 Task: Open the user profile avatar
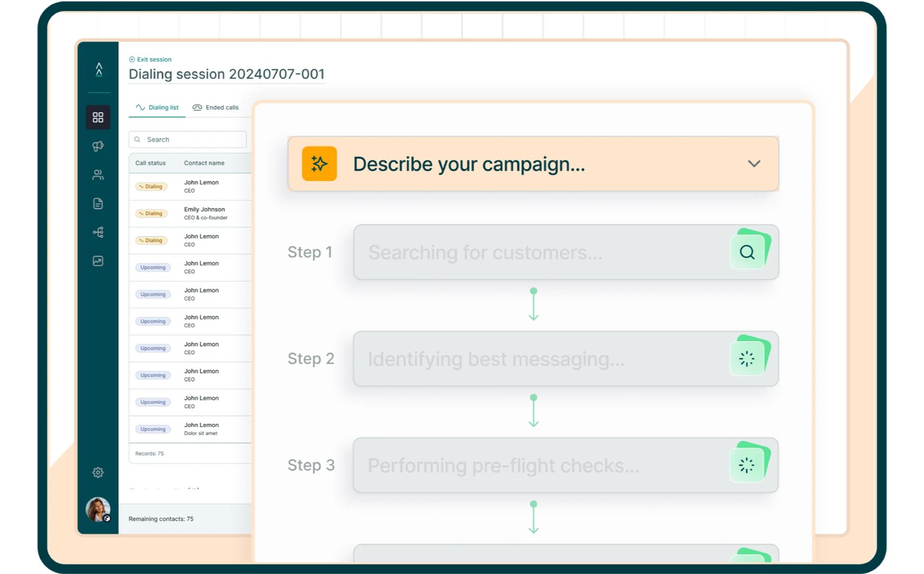[x=98, y=509]
